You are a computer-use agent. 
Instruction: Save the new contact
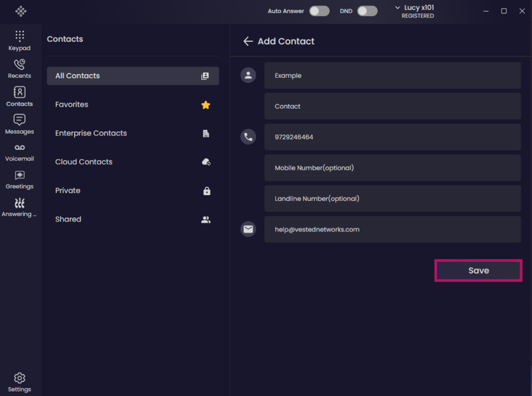coord(478,271)
